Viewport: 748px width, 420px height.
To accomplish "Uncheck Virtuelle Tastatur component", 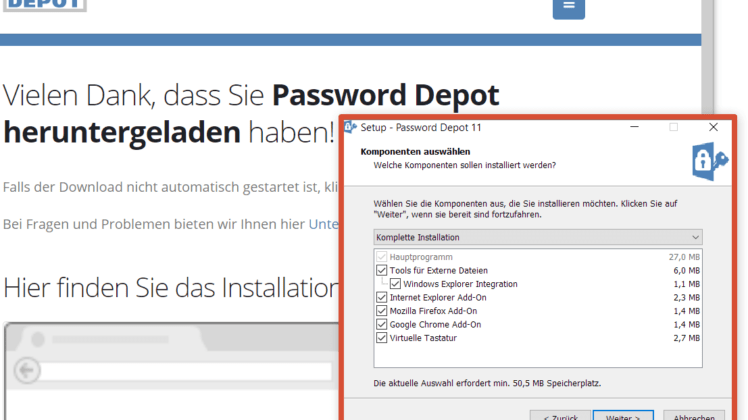I will point(382,338).
